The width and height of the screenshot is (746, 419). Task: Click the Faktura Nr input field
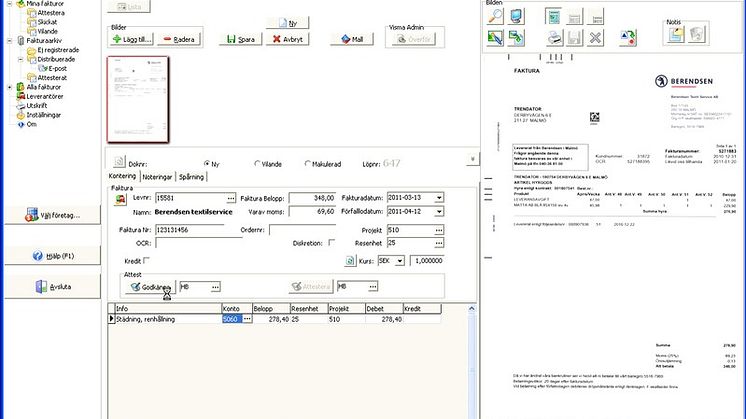click(x=190, y=230)
